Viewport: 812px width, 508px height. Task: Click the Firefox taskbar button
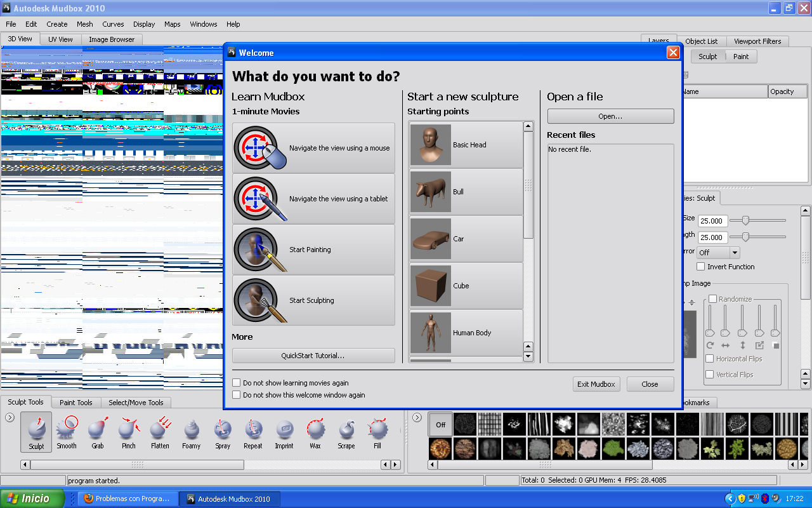[127, 498]
